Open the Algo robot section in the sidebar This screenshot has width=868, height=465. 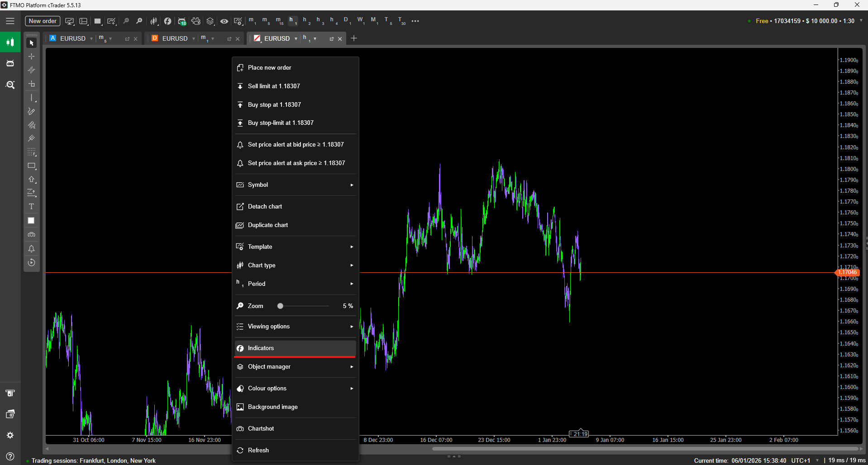10,63
